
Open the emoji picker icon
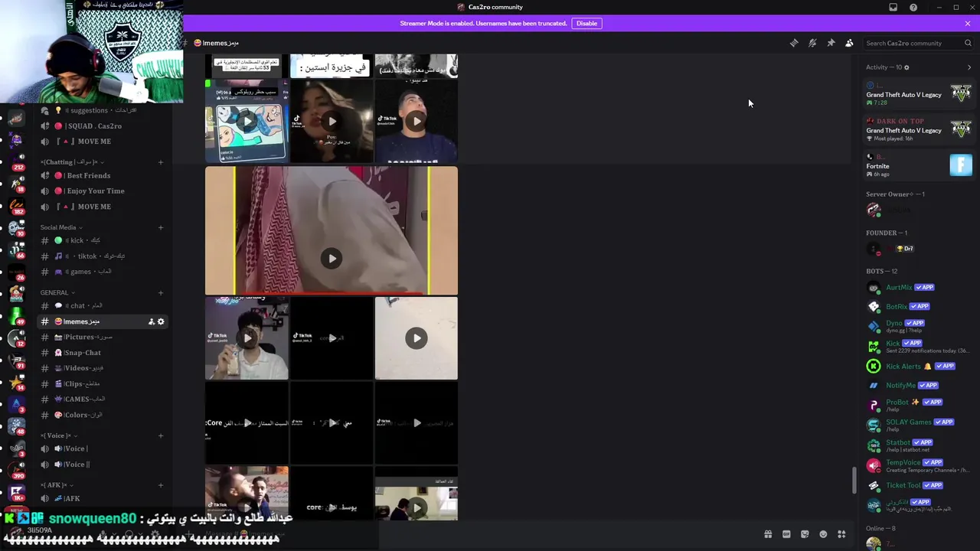pos(823,534)
